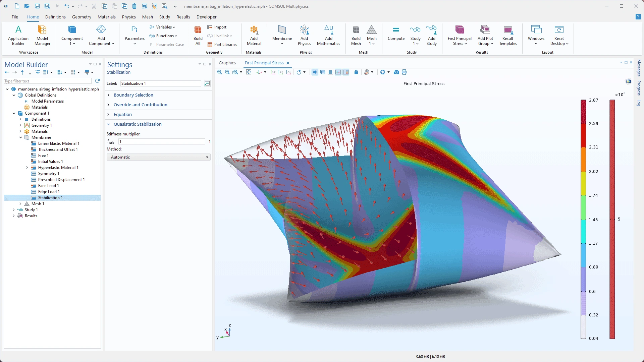Open the Method dropdown showing Automatic

click(x=158, y=157)
